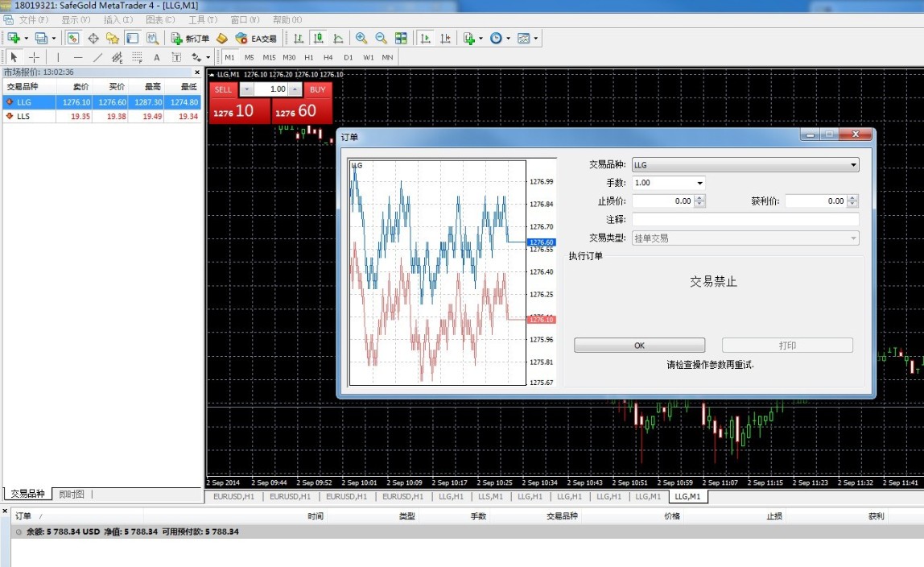Select the horizontal line drawing tool
924x567 pixels.
[78, 57]
